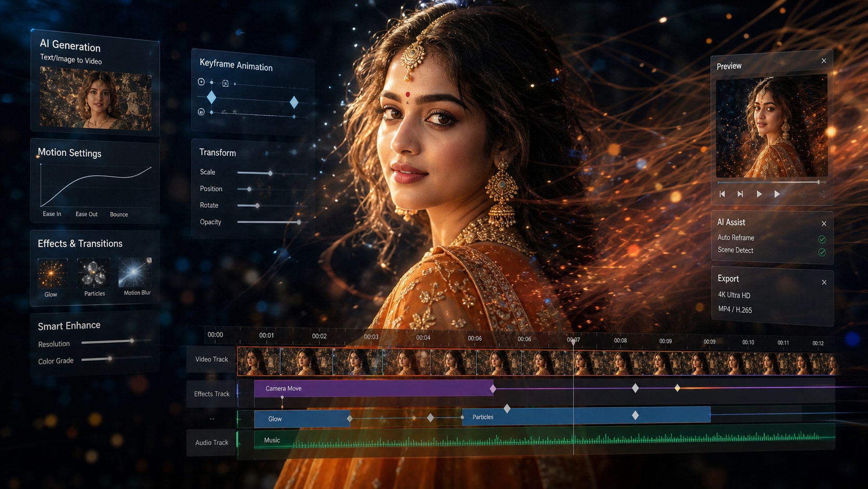The image size is (868, 489).
Task: Click the Position slider handle
Action: pos(249,189)
